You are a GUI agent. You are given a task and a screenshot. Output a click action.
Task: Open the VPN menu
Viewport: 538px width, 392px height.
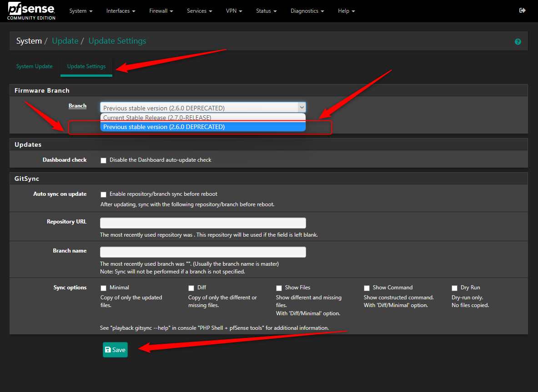[234, 11]
